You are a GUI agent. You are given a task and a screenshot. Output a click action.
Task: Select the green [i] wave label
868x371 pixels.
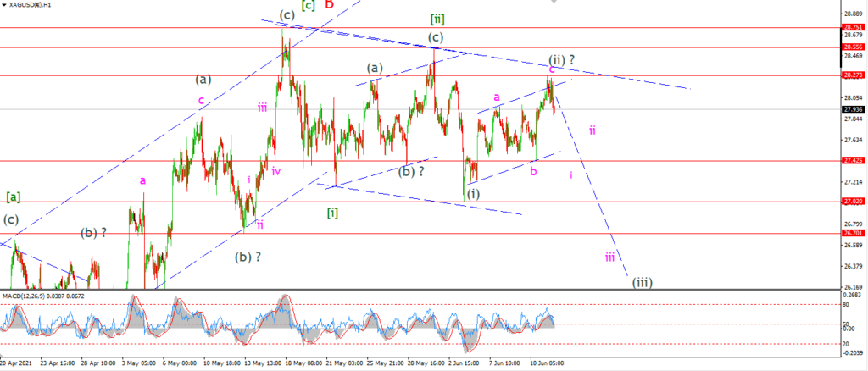tap(332, 213)
